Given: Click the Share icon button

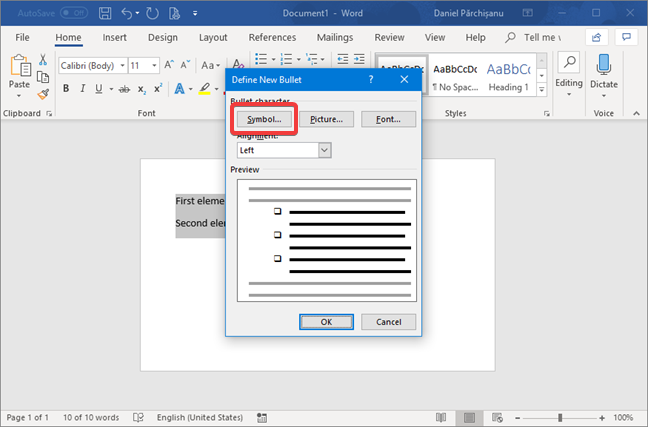Looking at the screenshot, I should tap(596, 38).
